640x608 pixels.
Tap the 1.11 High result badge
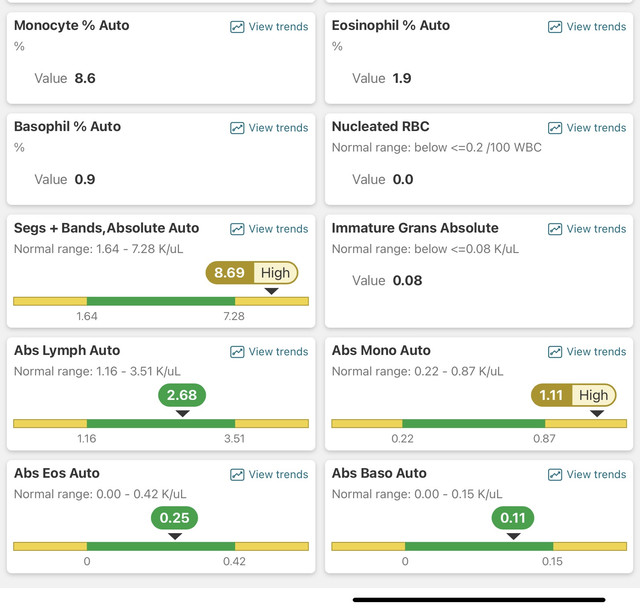coord(573,395)
